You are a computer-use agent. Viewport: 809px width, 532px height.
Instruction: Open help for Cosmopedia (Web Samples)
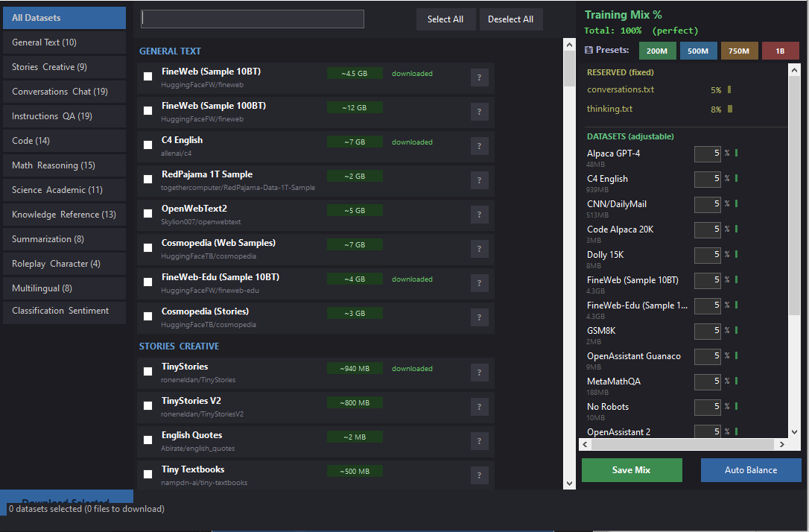point(479,249)
